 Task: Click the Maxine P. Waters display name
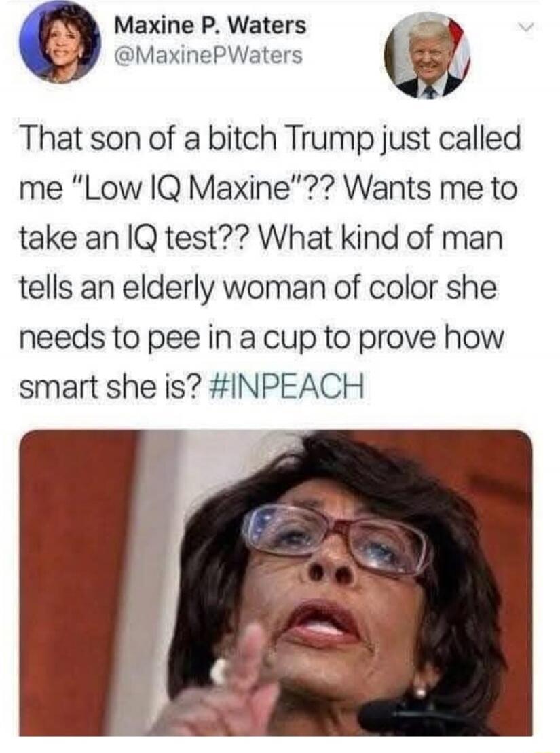pos(210,25)
